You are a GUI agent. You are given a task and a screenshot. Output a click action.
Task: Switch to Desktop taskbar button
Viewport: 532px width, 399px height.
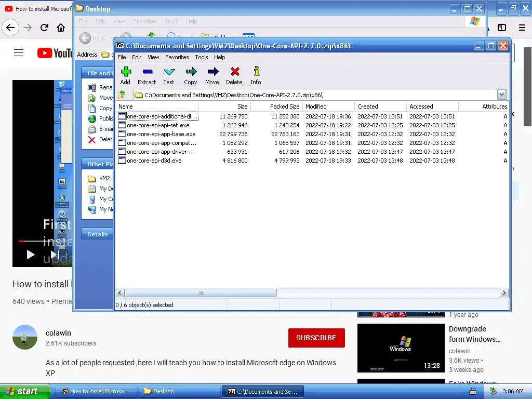(x=179, y=391)
